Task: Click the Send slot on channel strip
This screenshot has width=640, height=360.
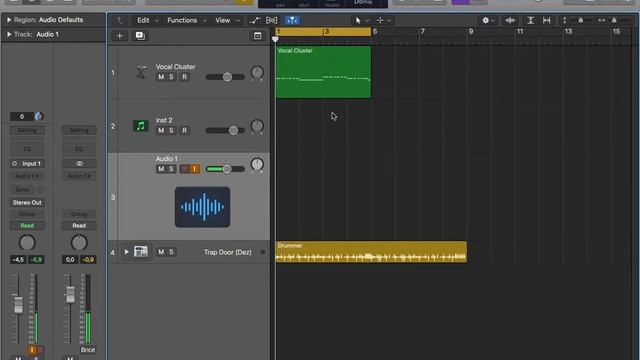Action: [22, 189]
